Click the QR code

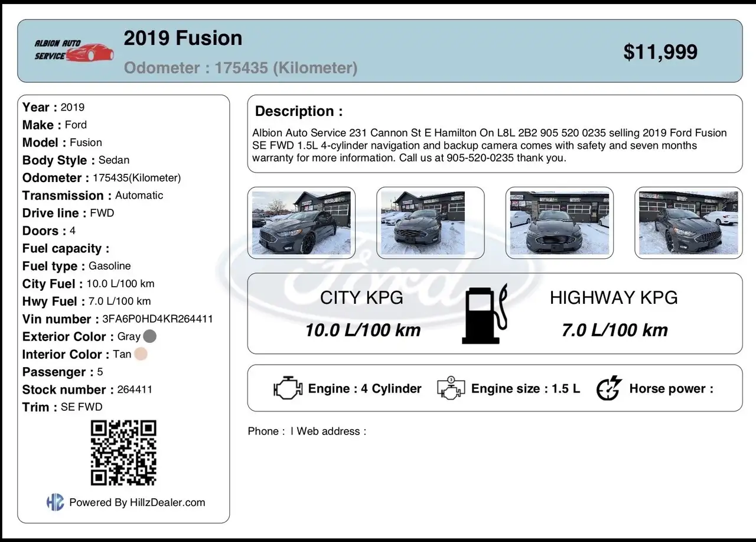point(123,453)
